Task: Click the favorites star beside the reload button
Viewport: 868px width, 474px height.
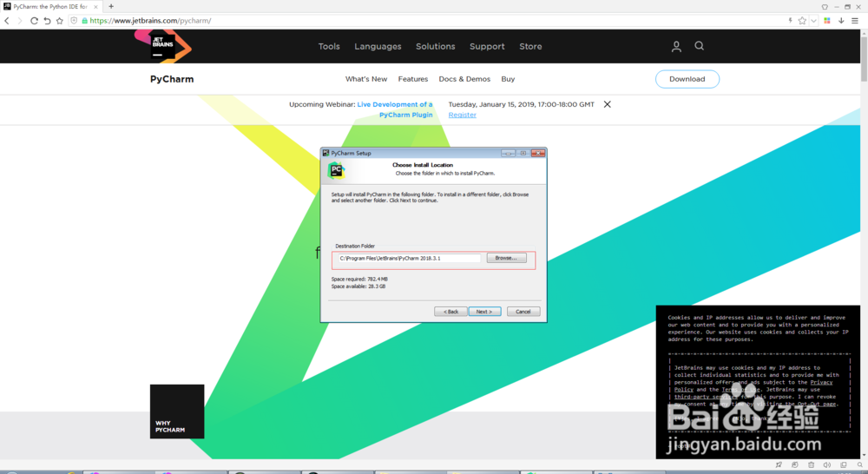Action: [60, 21]
